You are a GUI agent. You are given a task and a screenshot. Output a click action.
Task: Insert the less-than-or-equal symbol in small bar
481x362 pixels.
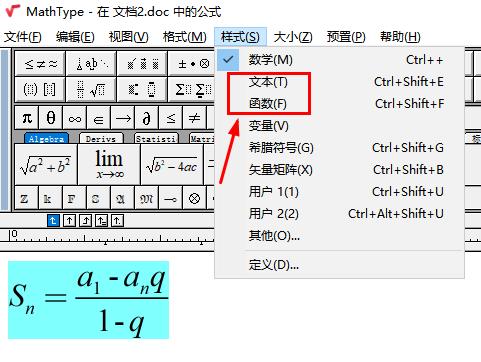[x=171, y=118]
